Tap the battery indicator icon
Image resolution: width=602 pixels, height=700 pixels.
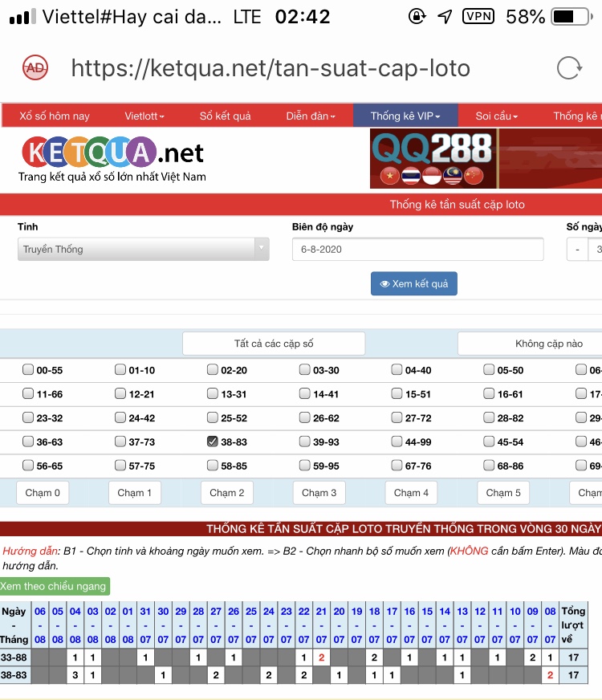[575, 17]
